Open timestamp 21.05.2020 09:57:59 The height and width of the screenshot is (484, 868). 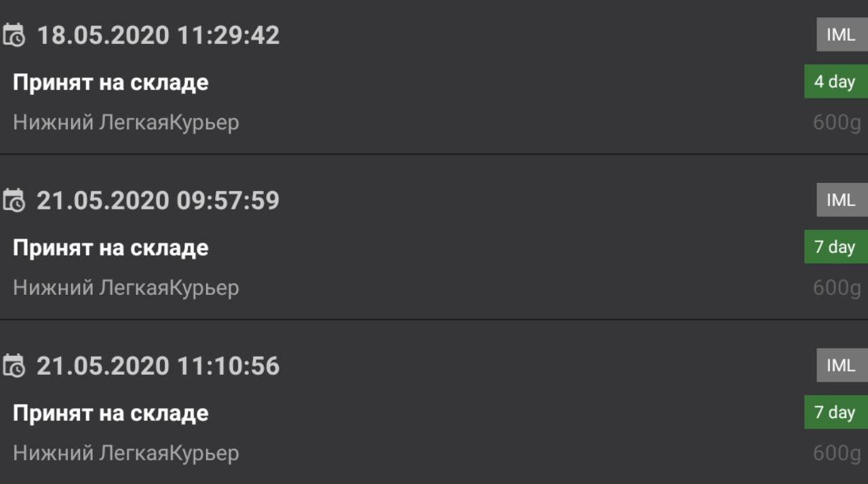pos(158,201)
